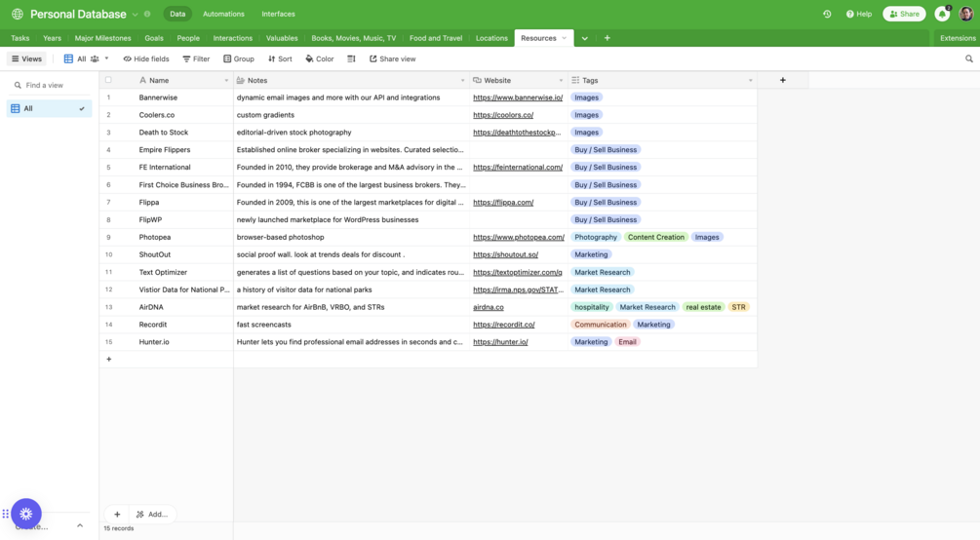Click the base info icon next to title
This screenshot has height=540, width=980.
click(x=147, y=14)
